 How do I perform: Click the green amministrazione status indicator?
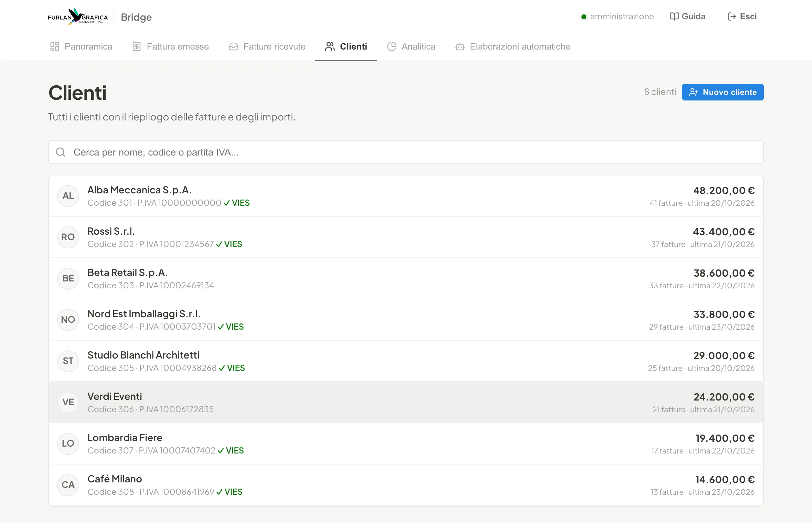[x=584, y=17]
